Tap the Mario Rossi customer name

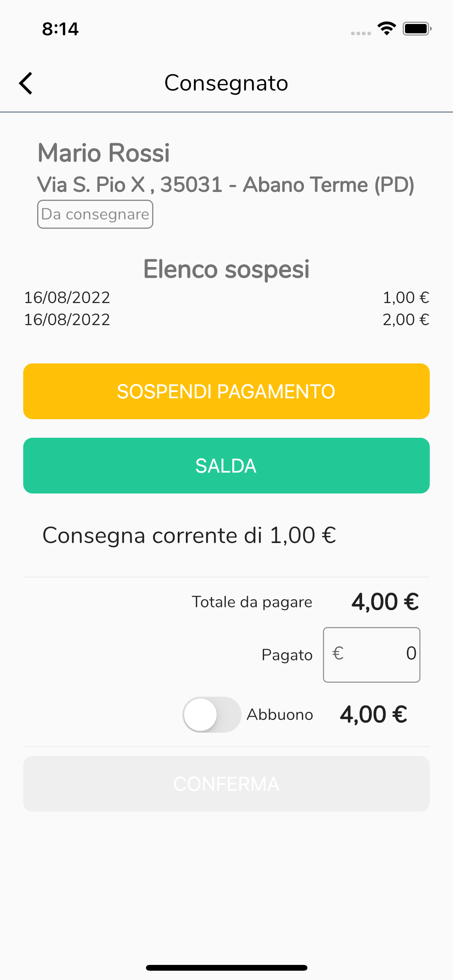(x=104, y=153)
